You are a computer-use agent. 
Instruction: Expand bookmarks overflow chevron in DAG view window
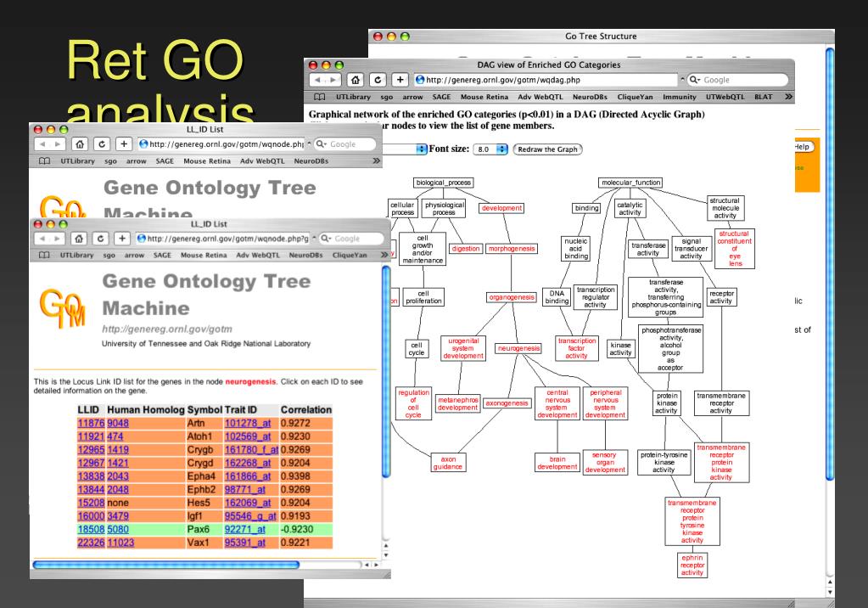788,97
